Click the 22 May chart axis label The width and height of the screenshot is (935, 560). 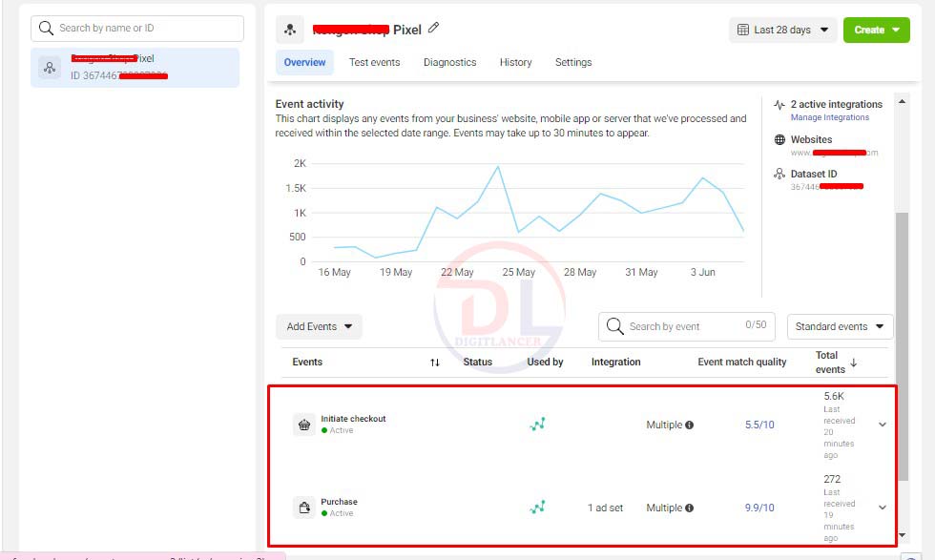(x=457, y=272)
